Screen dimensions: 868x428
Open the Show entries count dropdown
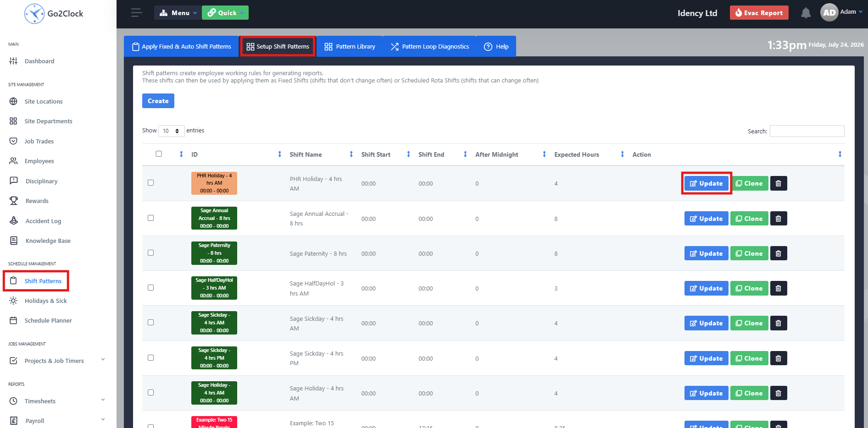pos(171,131)
